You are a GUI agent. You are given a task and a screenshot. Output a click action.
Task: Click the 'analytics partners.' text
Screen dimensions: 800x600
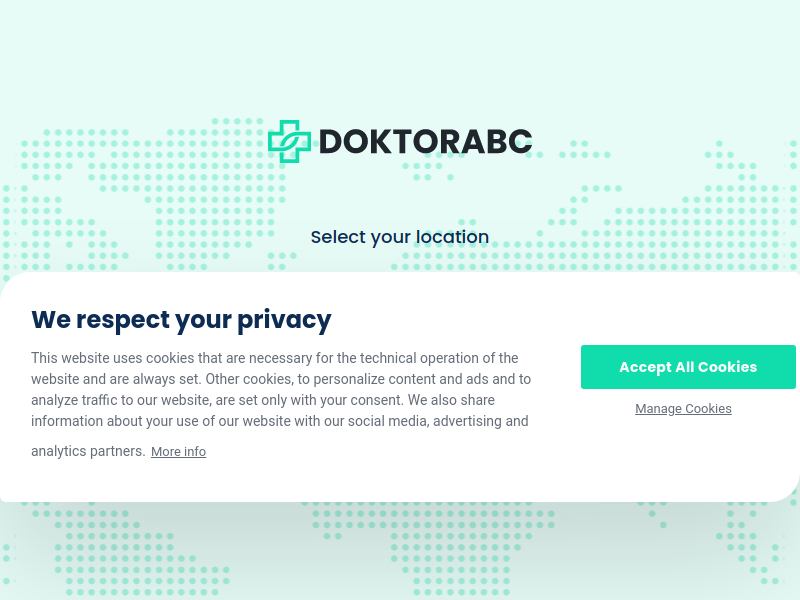(88, 452)
